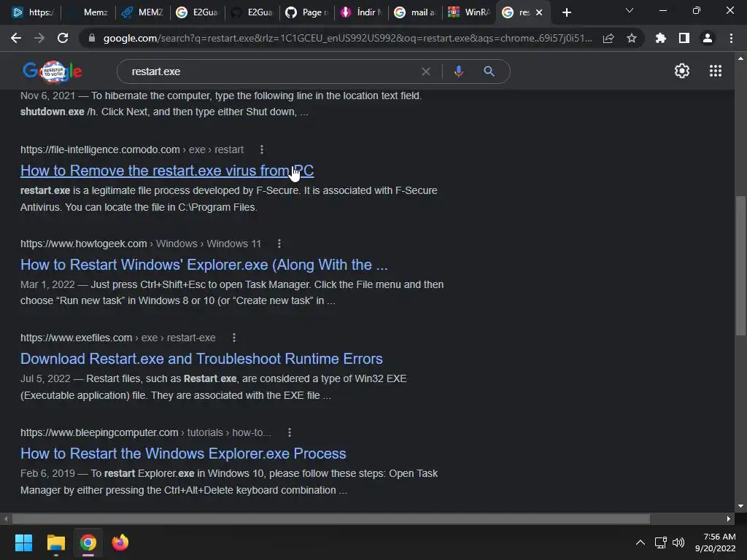Show hidden system tray icons
This screenshot has width=747, height=560.
click(640, 542)
